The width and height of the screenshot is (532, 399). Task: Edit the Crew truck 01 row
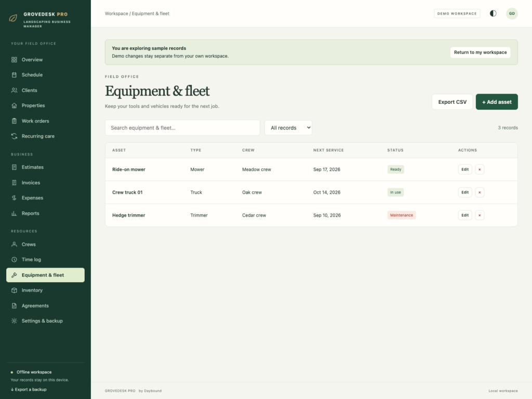(x=465, y=192)
